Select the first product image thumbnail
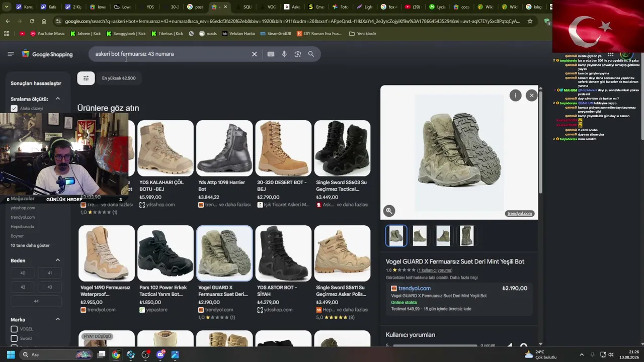This screenshot has height=362, width=644. click(x=396, y=236)
